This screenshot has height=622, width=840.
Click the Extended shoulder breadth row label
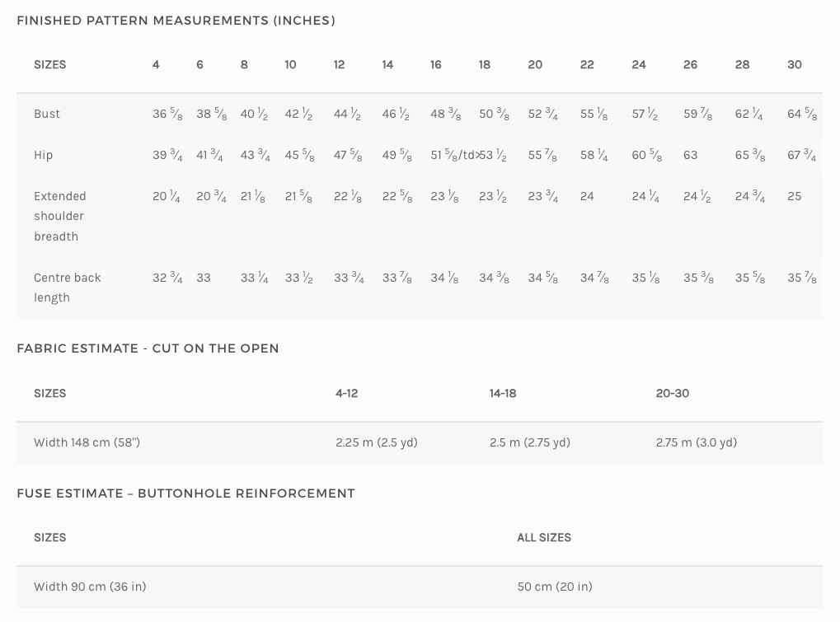click(59, 216)
